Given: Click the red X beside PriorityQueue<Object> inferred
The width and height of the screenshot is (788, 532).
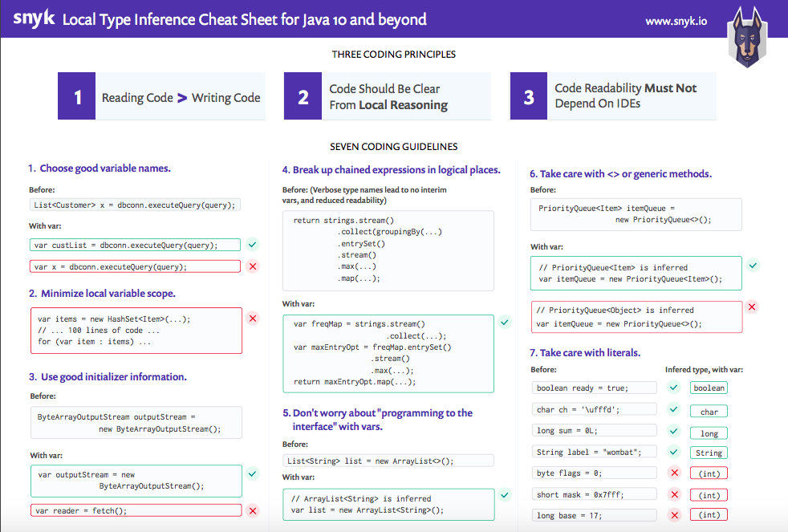Looking at the screenshot, I should tap(752, 307).
